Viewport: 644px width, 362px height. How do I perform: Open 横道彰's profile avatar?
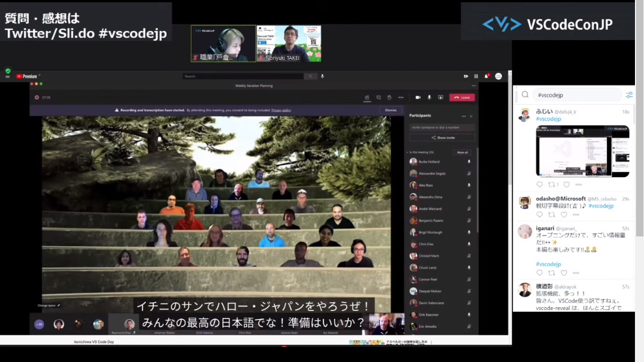click(525, 290)
